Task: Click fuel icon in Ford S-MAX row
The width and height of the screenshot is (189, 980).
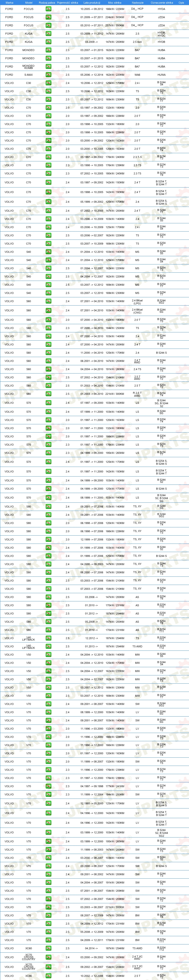Action: 48,75
